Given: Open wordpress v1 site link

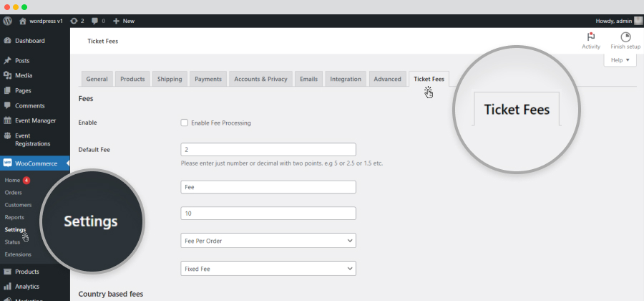Looking at the screenshot, I should click(x=46, y=21).
